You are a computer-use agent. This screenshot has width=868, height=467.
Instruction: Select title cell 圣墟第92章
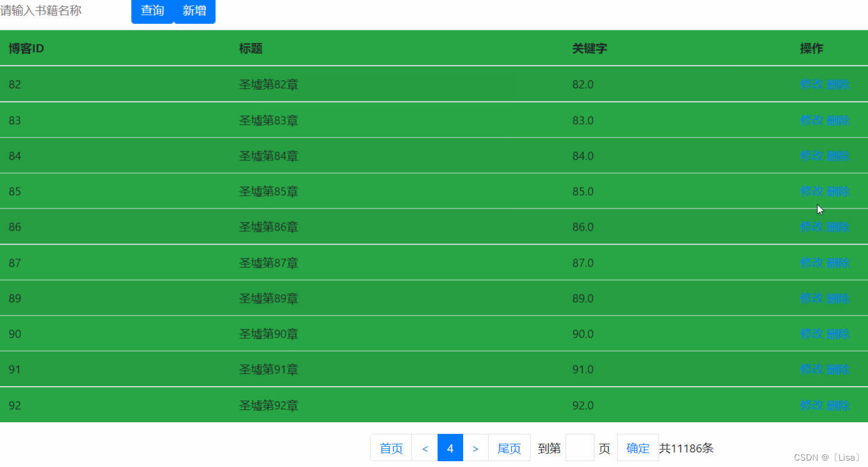coord(269,405)
